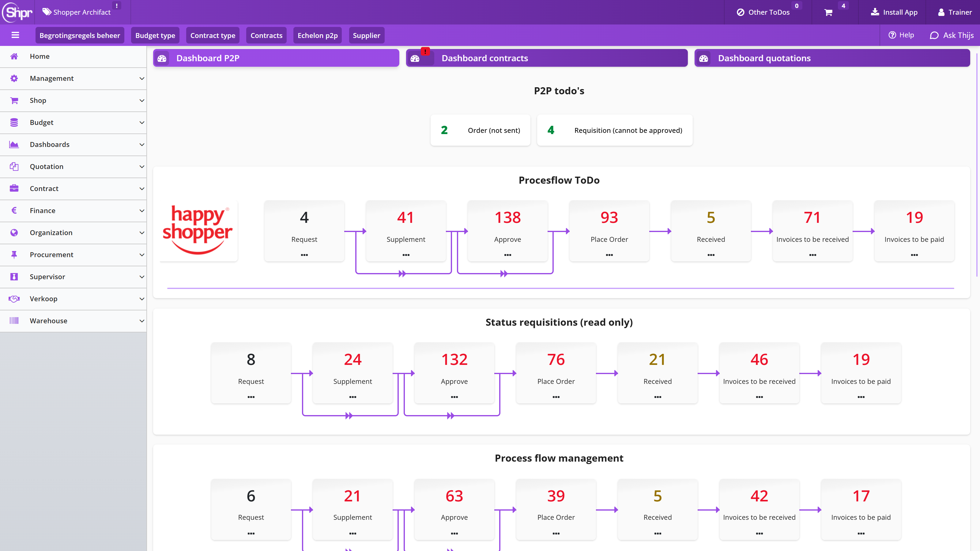Click the Dashboard contracts alert gauge icon
980x551 pixels.
[416, 58]
